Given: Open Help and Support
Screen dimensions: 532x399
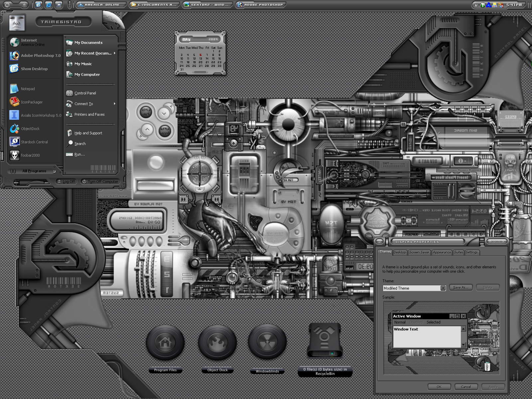Looking at the screenshot, I should [91, 133].
